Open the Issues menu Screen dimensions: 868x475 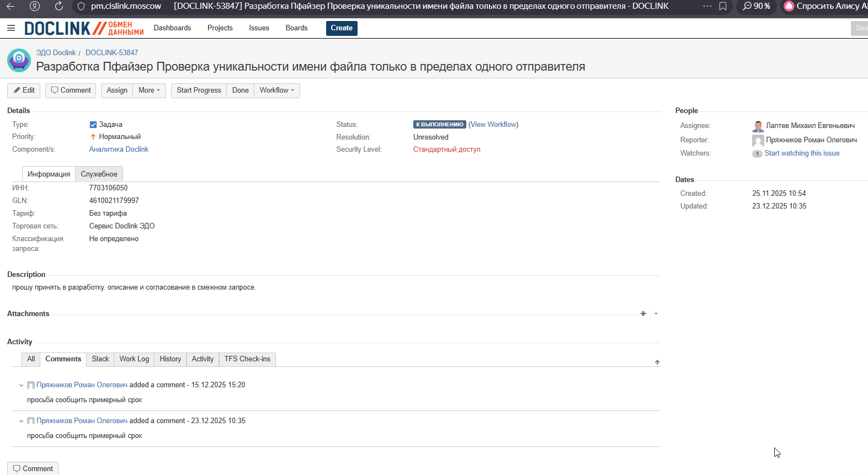(x=259, y=28)
